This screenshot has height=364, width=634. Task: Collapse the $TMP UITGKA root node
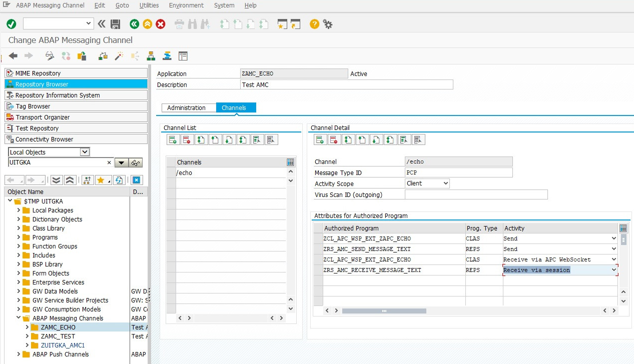(10, 201)
